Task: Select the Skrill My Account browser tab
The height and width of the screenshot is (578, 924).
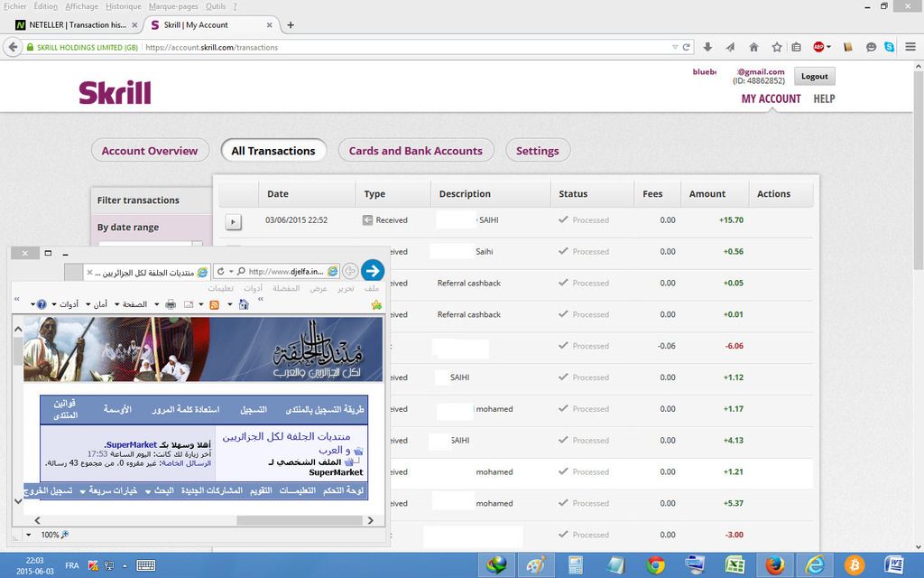Action: (x=210, y=24)
